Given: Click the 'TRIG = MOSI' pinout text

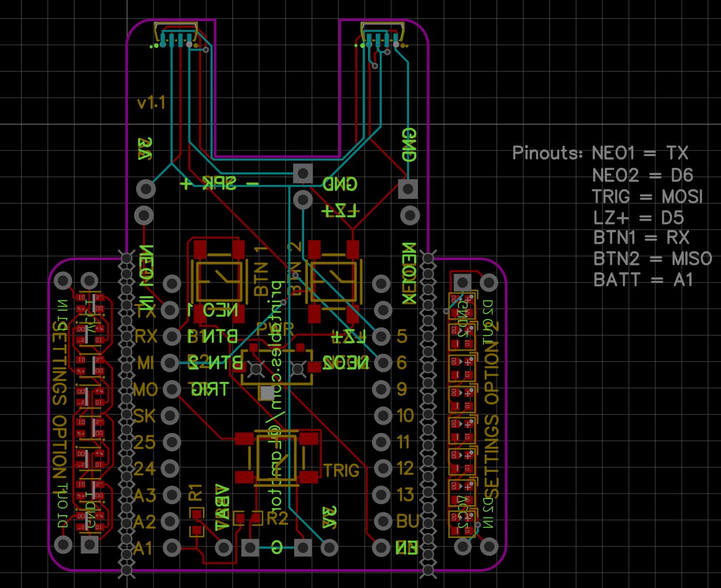Looking at the screenshot, I should point(647,196).
